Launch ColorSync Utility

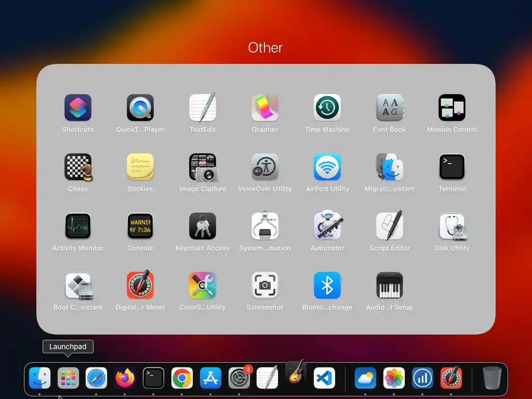click(203, 285)
